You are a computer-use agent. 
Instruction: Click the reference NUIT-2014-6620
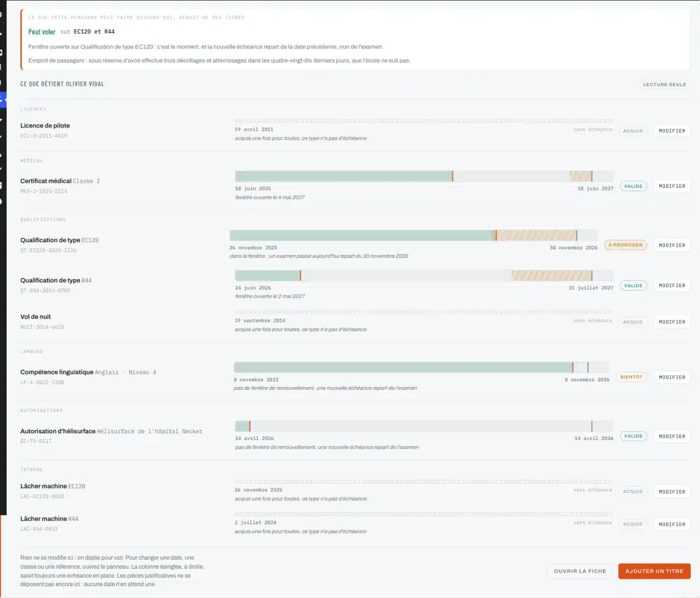[x=42, y=327]
